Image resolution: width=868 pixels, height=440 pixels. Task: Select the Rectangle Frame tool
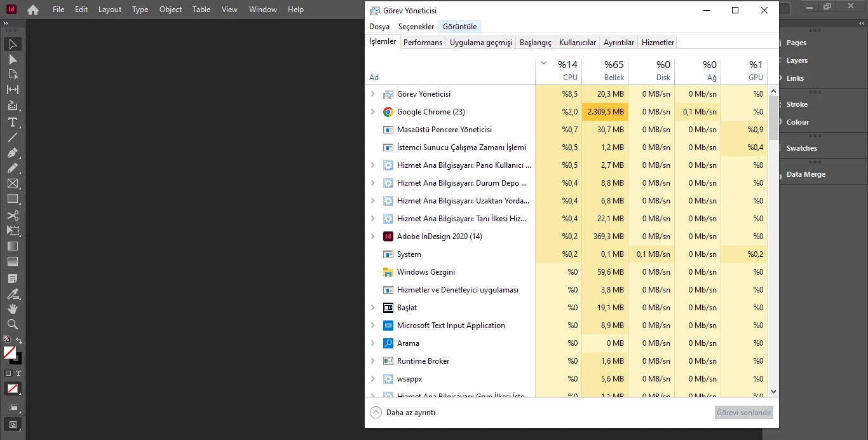13,184
